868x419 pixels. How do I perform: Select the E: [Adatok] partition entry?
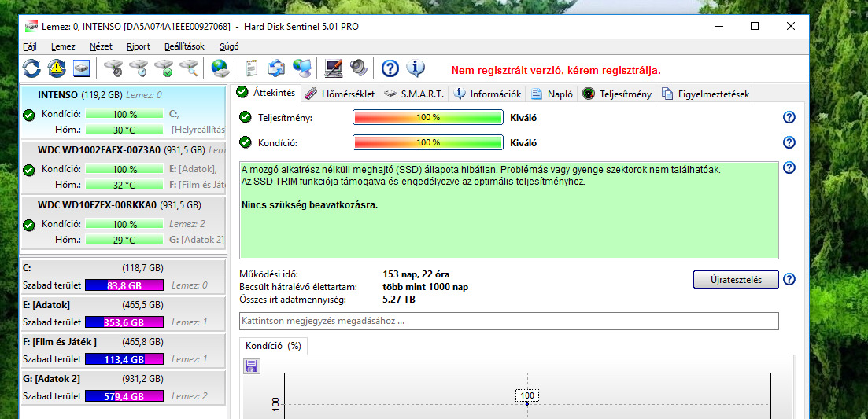[124, 314]
